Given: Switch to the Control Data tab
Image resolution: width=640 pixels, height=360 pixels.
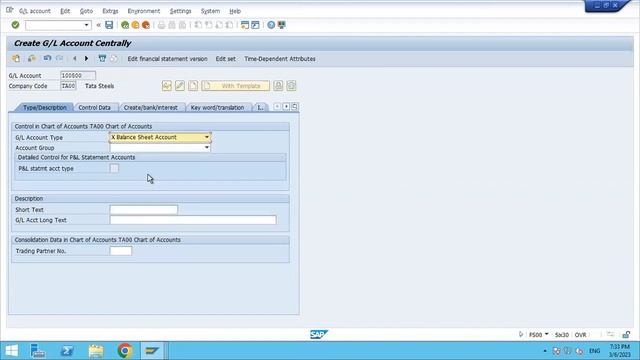Looking at the screenshot, I should (94, 107).
